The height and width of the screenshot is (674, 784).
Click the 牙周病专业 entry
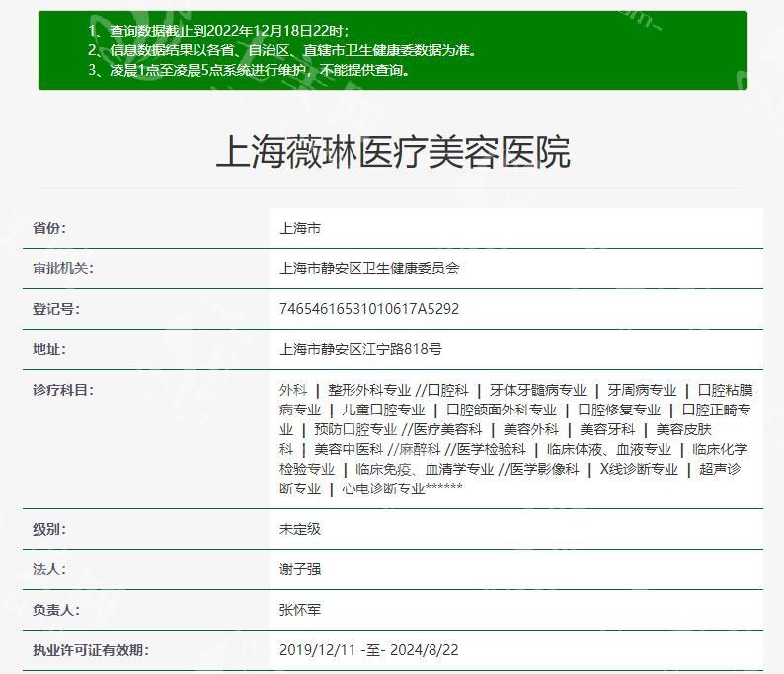pos(642,390)
